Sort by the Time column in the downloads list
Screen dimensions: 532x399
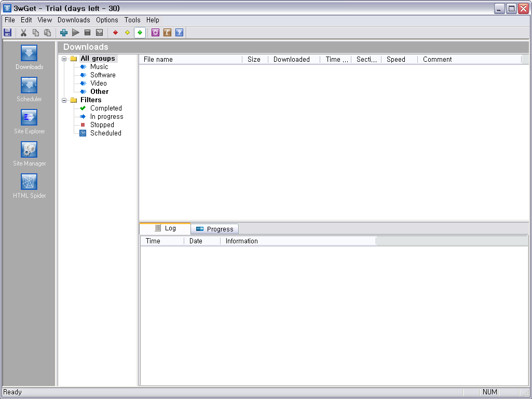click(x=336, y=59)
